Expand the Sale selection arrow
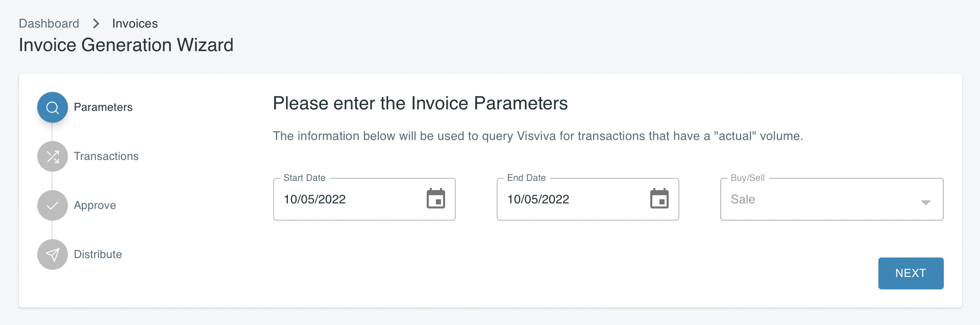This screenshot has height=325, width=980. (x=926, y=202)
